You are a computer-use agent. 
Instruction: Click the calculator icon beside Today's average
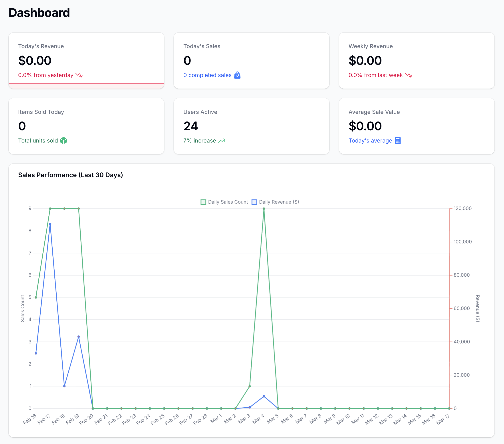[x=398, y=141]
